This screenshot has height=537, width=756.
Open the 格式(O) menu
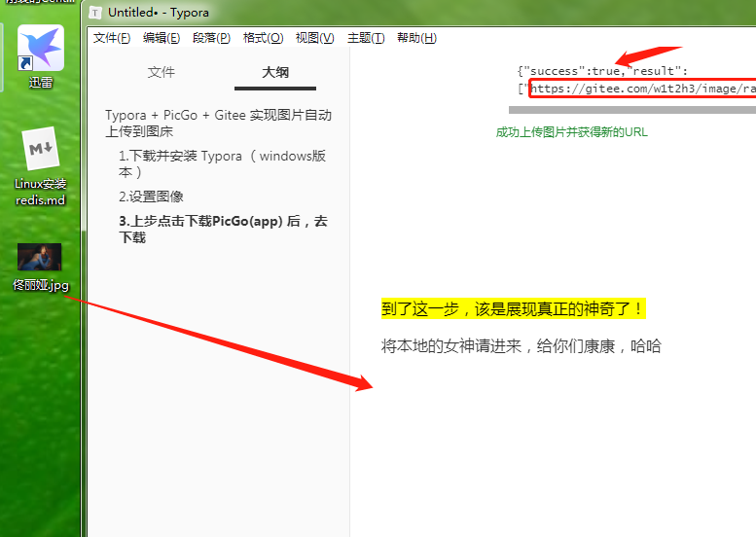(x=263, y=38)
